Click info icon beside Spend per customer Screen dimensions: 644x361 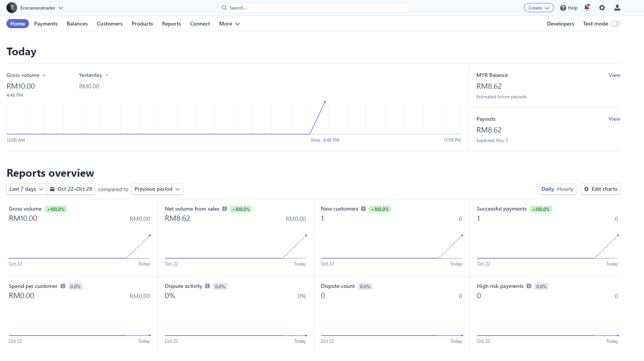pyautogui.click(x=63, y=286)
